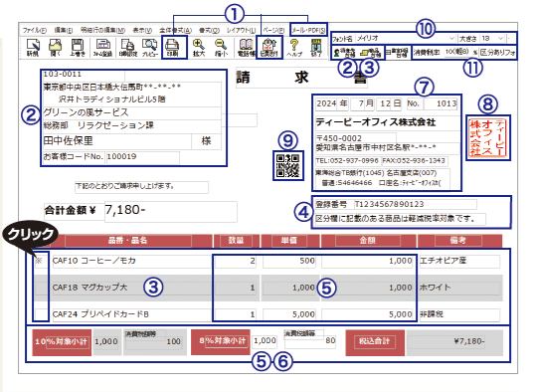Open the 書式(O) menu
This screenshot has width=534, height=392.
tap(209, 30)
